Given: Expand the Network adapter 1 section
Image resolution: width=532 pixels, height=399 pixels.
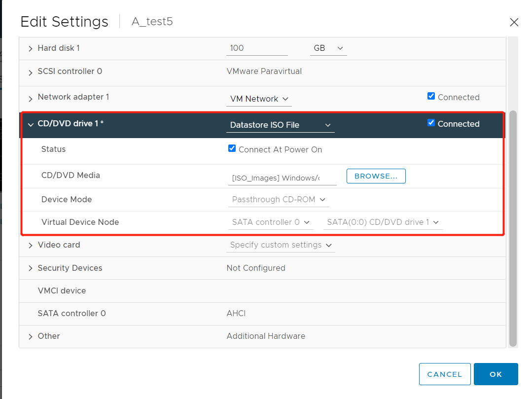Looking at the screenshot, I should pyautogui.click(x=30, y=97).
